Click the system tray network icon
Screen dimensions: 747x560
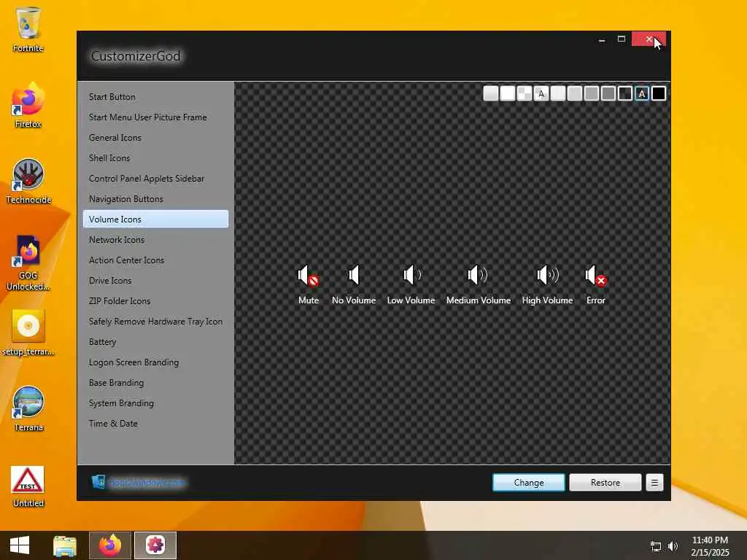click(x=656, y=546)
